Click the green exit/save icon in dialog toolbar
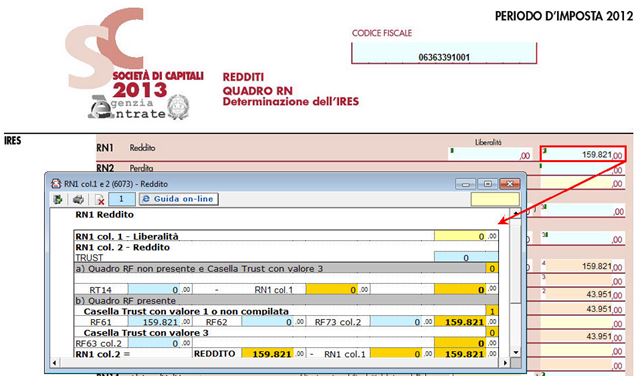Viewport: 644px width, 385px height. (58, 199)
